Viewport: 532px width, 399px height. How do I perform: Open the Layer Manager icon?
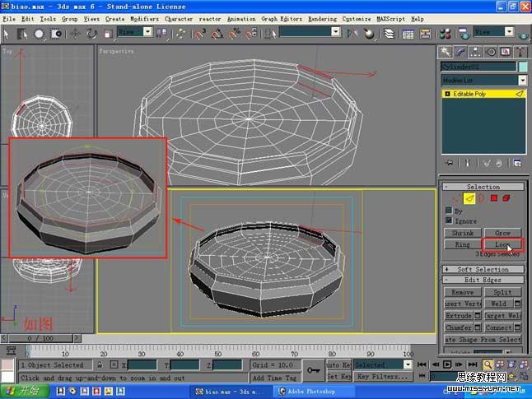(389, 34)
